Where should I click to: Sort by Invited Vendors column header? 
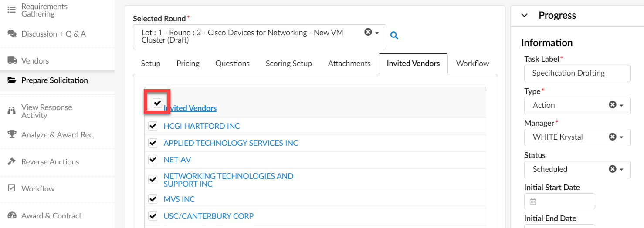point(190,108)
